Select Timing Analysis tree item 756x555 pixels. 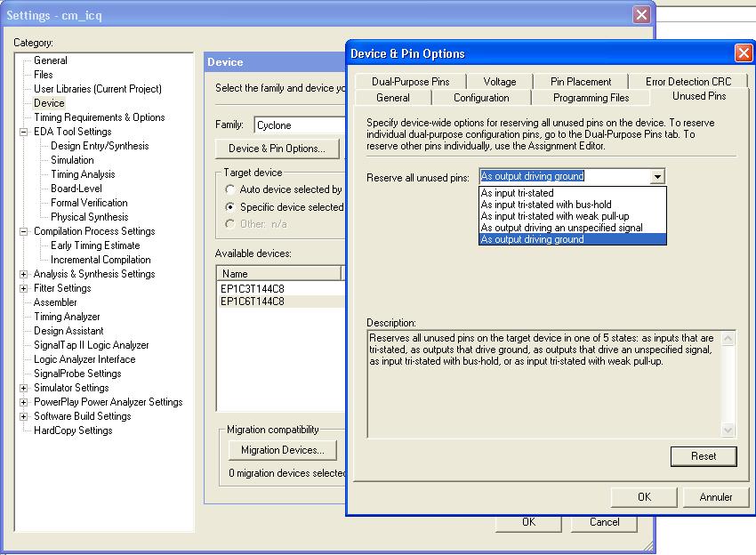(83, 174)
